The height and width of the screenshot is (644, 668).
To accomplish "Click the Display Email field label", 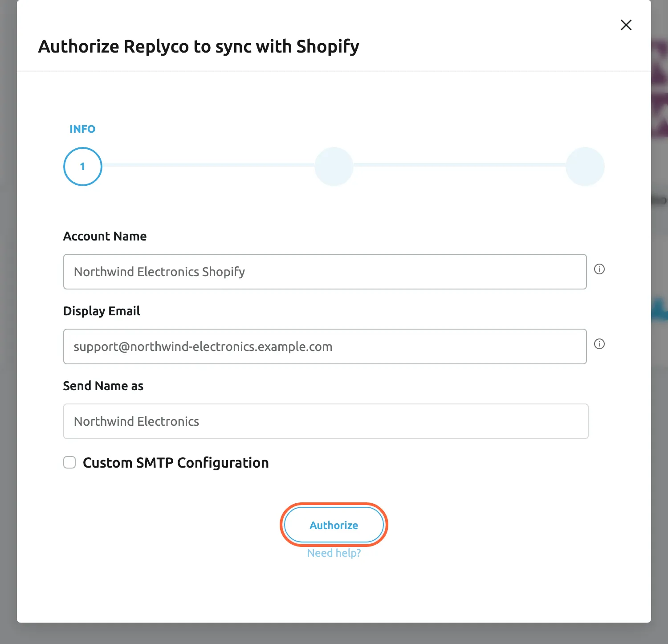I will (x=102, y=311).
